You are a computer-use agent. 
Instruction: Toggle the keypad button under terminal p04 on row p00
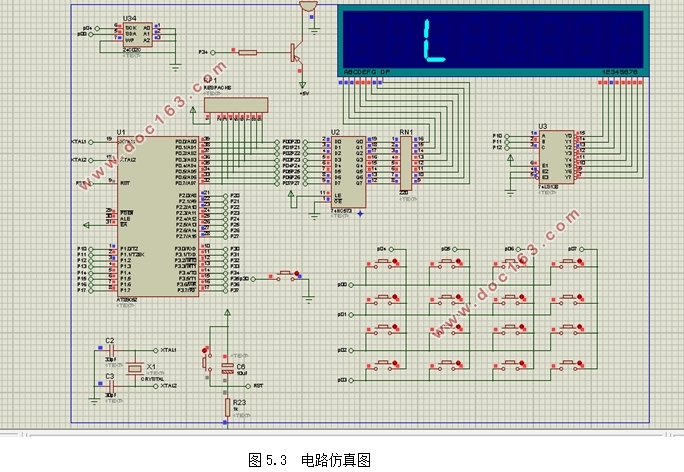383,263
